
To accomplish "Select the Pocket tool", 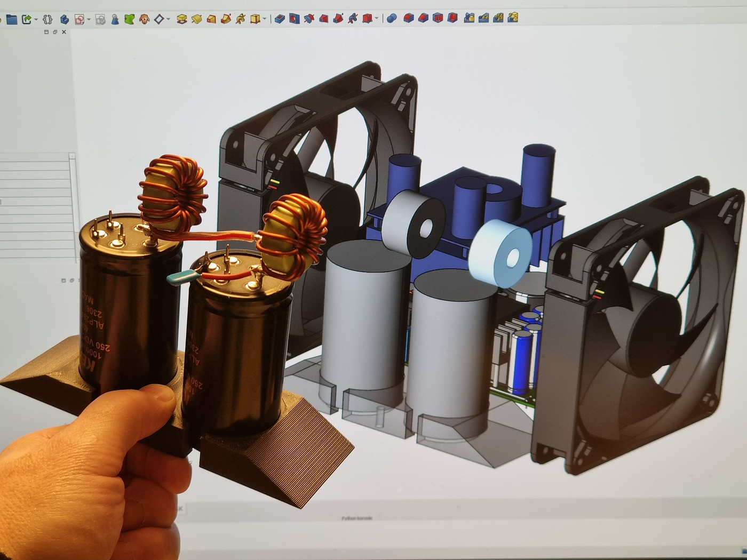I will pyautogui.click(x=280, y=19).
